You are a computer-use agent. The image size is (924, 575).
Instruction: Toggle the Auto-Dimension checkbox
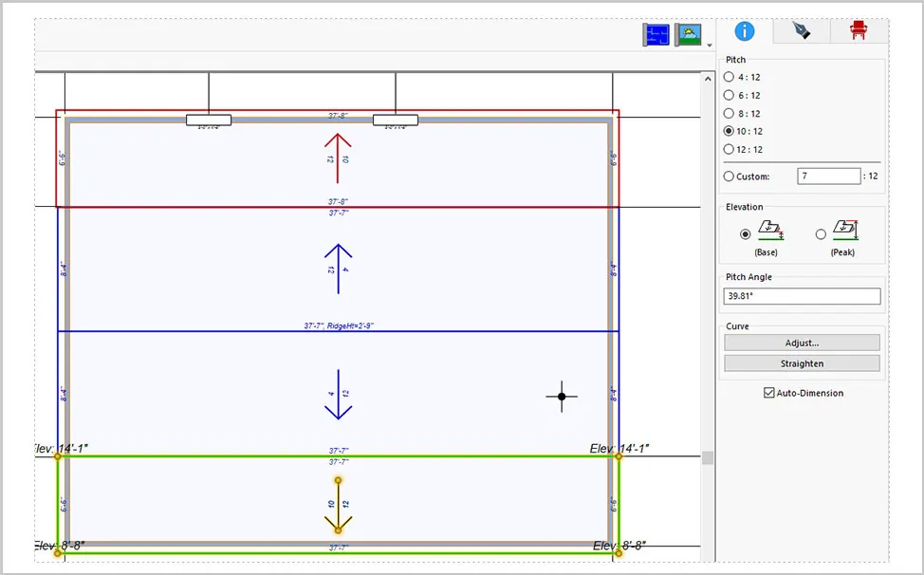click(804, 393)
